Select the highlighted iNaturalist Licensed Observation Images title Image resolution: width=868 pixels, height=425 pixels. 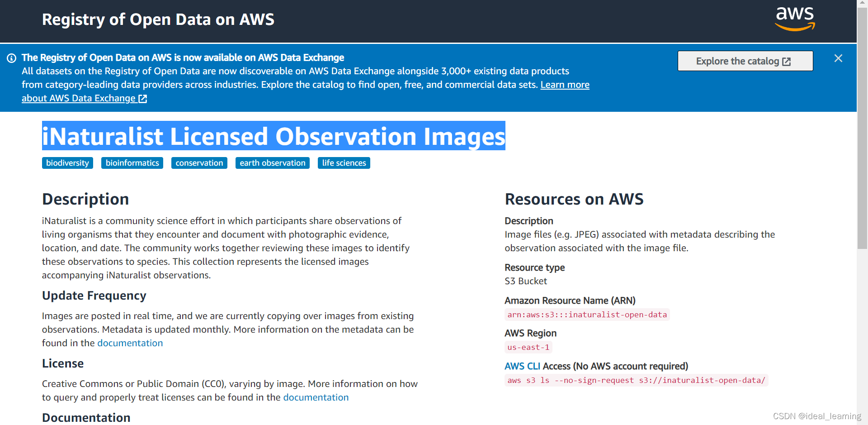click(273, 136)
